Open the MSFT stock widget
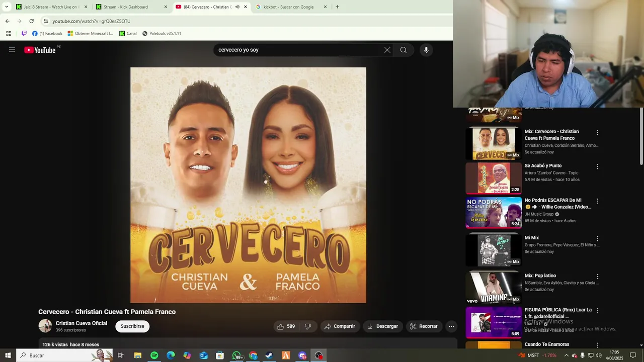The height and width of the screenshot is (362, 644). 538,355
